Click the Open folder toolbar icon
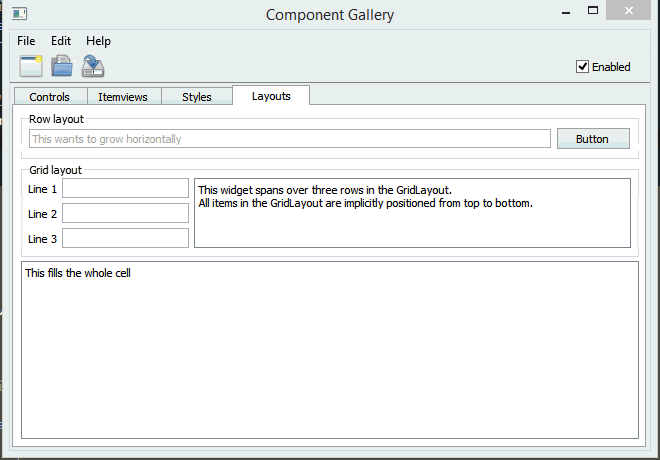Screen dimensions: 660x460 click(x=62, y=66)
